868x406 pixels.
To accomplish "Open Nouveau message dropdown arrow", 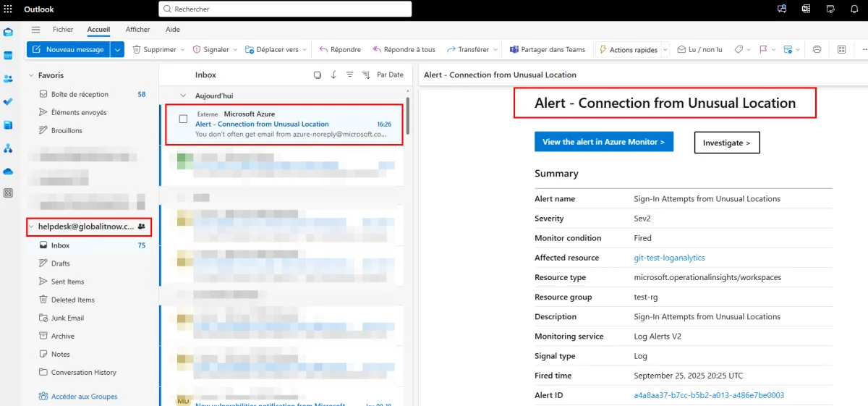I will tap(117, 50).
